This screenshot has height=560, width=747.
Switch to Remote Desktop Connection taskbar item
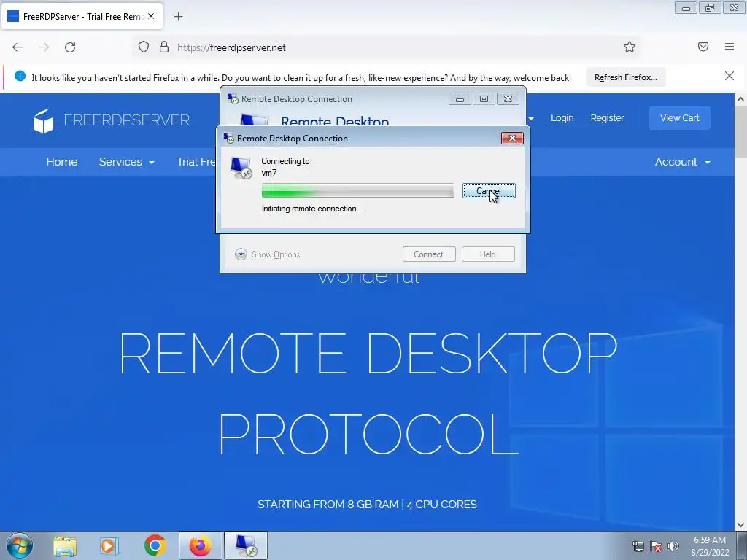(x=246, y=545)
